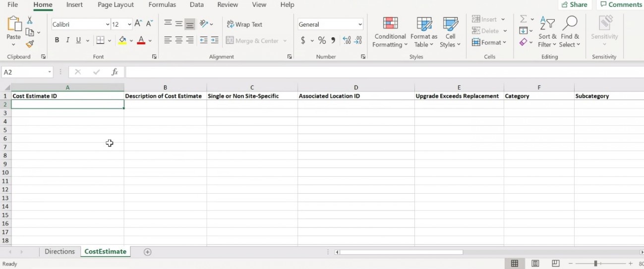Click the Increase Font Size icon
Viewport: 644px width, 269px height.
(x=138, y=24)
